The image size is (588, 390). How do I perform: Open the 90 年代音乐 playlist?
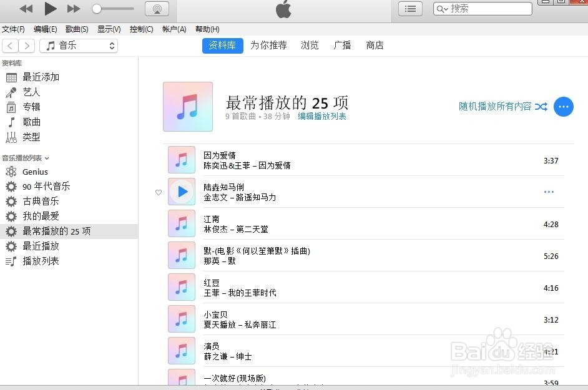(x=46, y=187)
